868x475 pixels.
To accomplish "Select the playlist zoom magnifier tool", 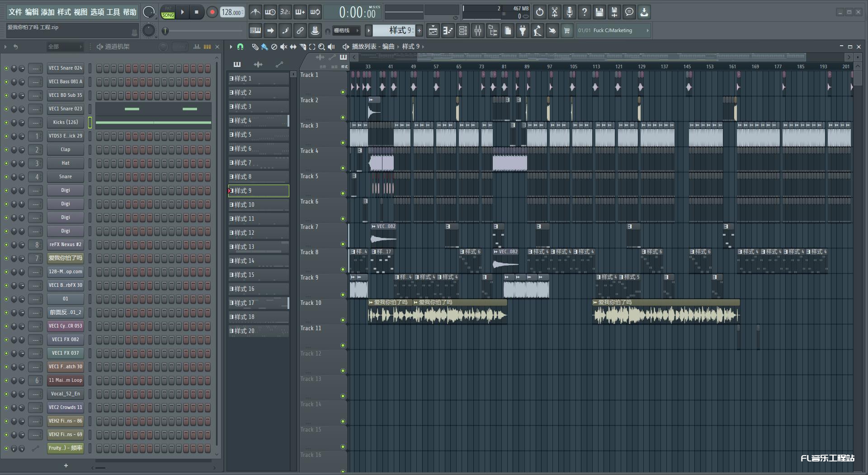I will (x=321, y=47).
